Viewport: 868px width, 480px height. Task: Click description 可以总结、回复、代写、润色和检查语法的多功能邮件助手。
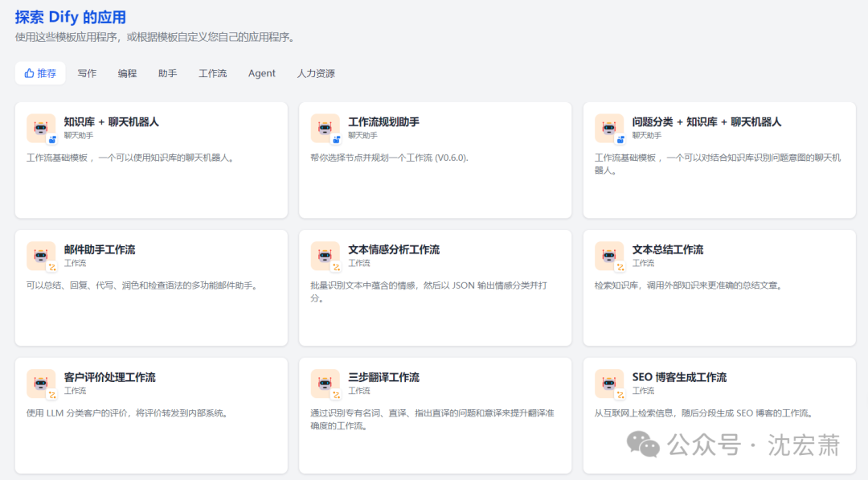tap(143, 285)
